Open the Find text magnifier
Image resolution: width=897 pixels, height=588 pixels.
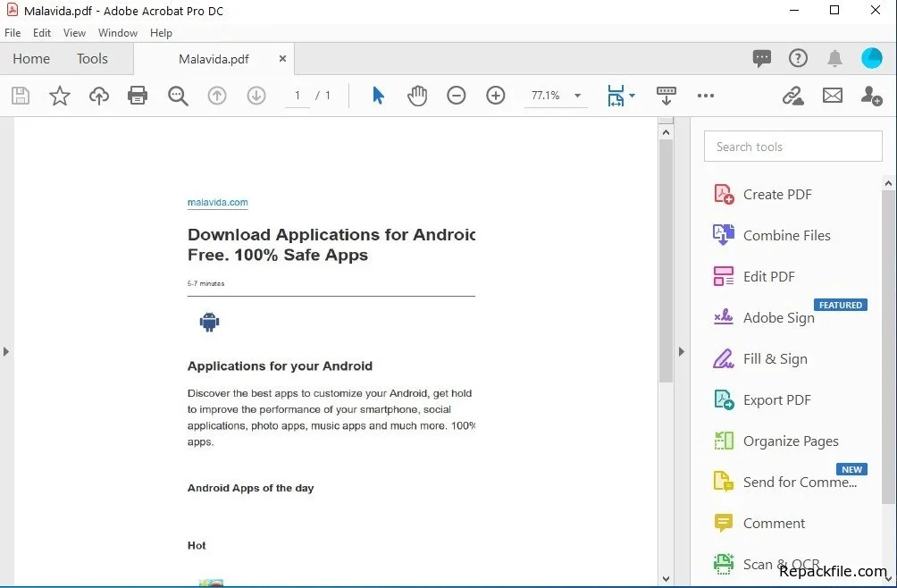tap(178, 96)
